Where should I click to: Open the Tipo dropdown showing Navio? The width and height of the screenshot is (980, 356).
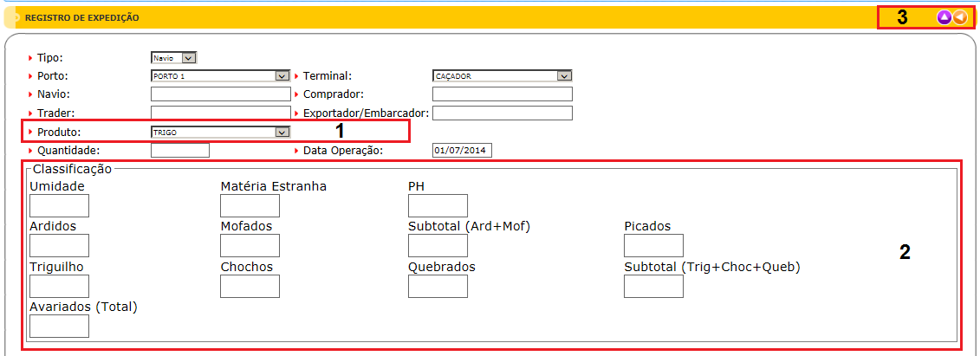(x=173, y=58)
